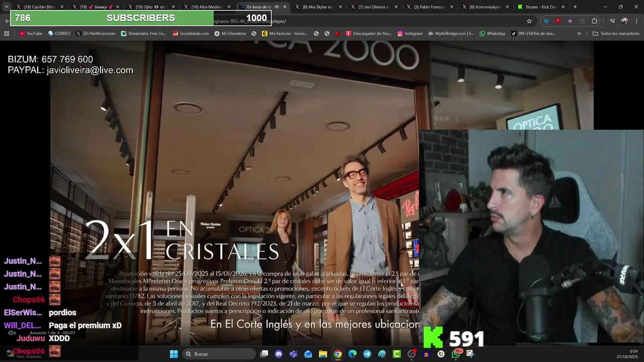Open the Descargador de You... bookmark

(368, 34)
